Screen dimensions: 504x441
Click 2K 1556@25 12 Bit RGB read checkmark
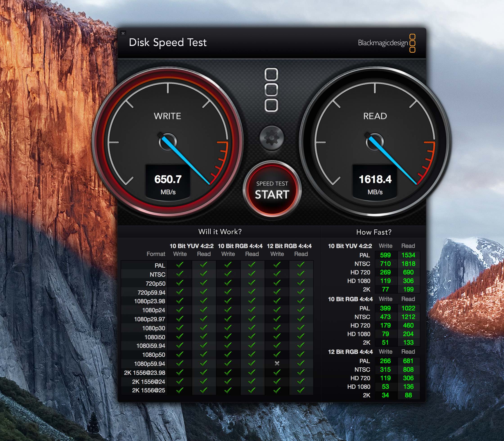coord(301,390)
